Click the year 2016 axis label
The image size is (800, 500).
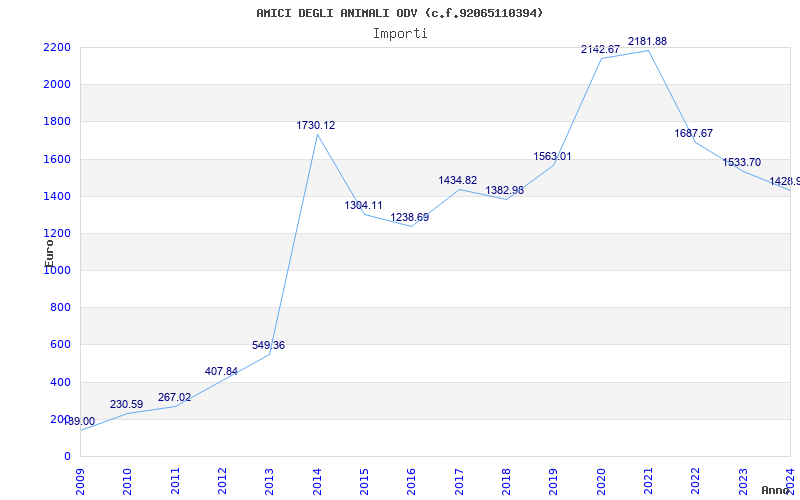411,482
